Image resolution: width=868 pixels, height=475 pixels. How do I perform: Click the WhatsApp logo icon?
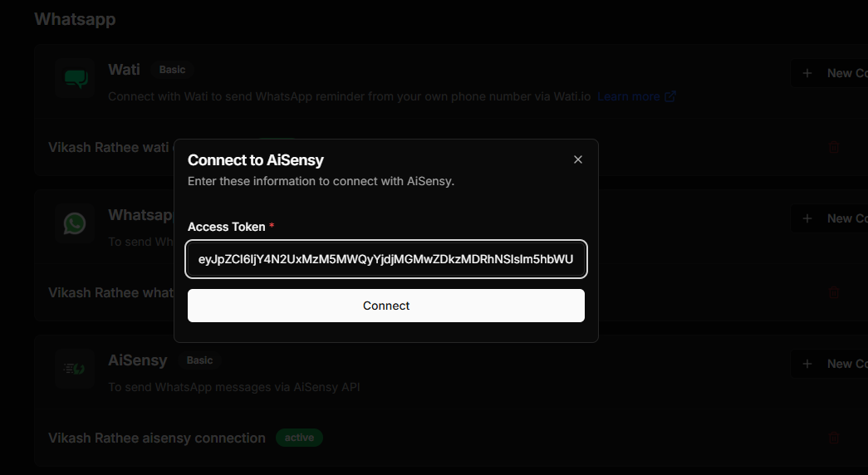pyautogui.click(x=75, y=223)
